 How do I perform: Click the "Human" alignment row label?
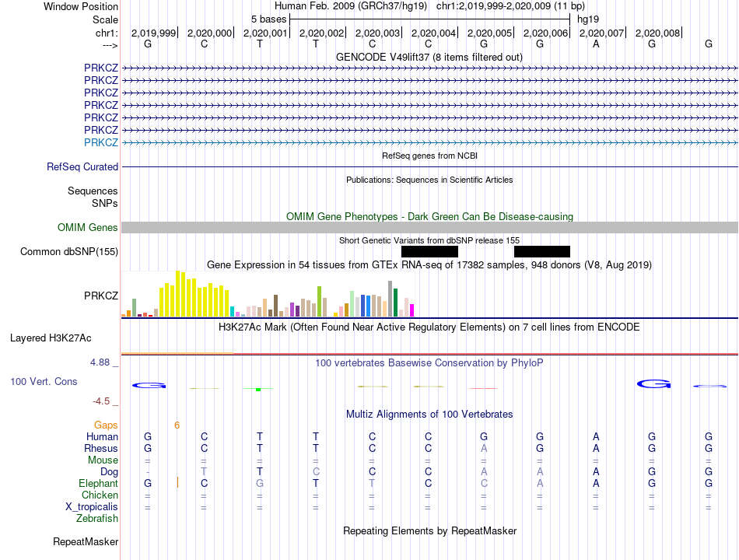point(102,436)
